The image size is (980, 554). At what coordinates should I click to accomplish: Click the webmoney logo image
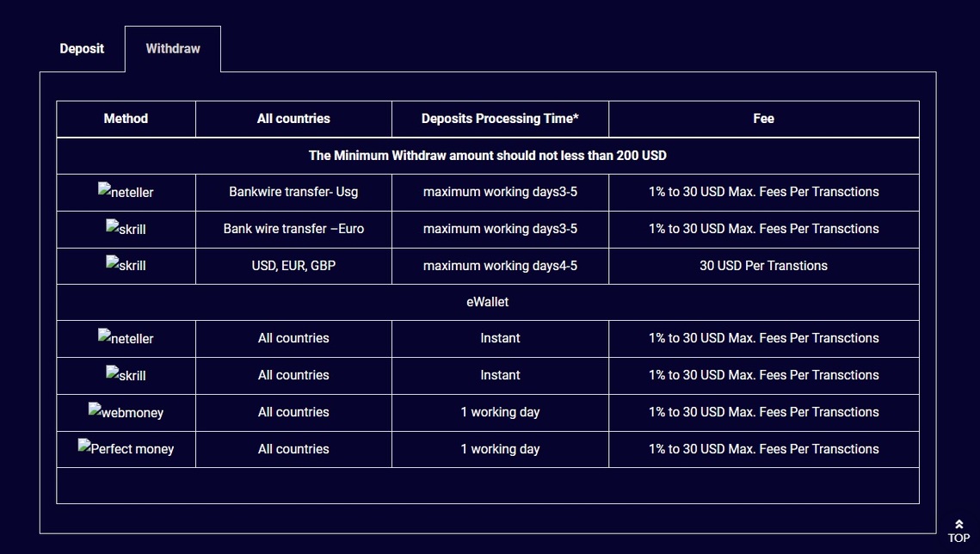[x=126, y=411]
